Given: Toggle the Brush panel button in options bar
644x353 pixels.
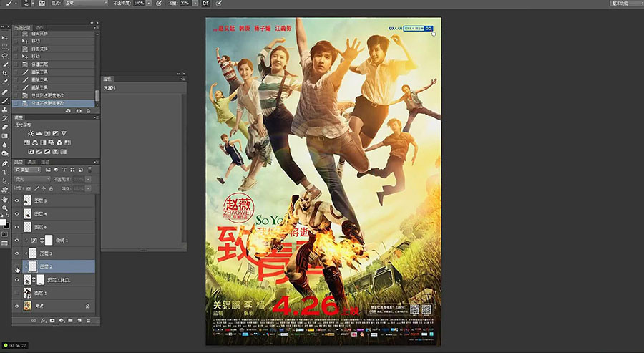Looking at the screenshot, I should pyautogui.click(x=42, y=3).
